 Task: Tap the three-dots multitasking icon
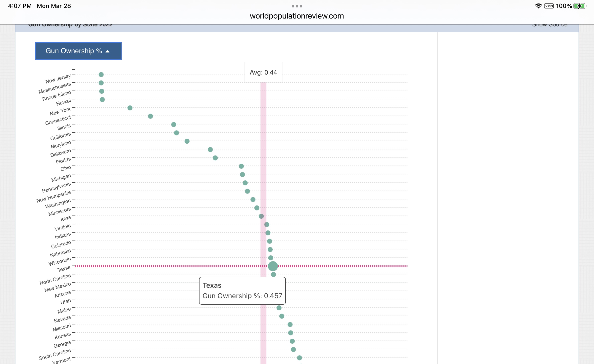pyautogui.click(x=297, y=6)
